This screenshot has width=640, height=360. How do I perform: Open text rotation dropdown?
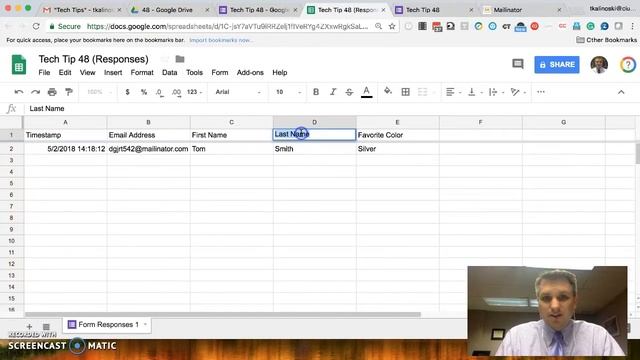click(x=518, y=92)
